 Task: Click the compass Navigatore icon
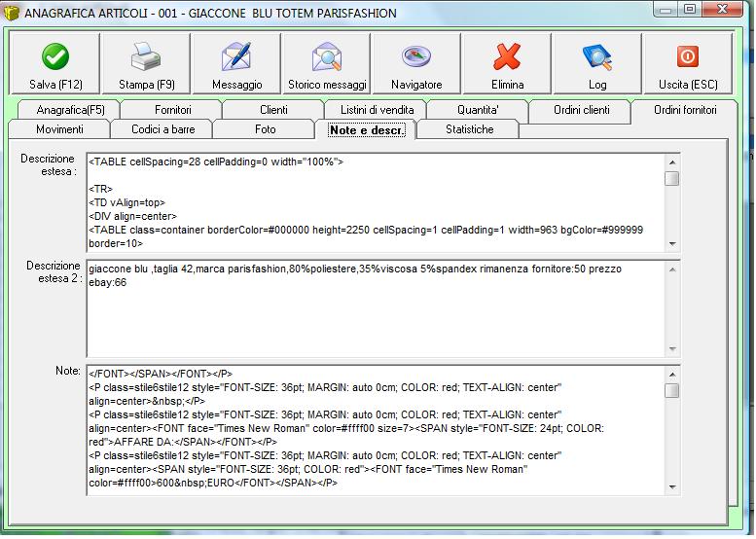(x=416, y=55)
